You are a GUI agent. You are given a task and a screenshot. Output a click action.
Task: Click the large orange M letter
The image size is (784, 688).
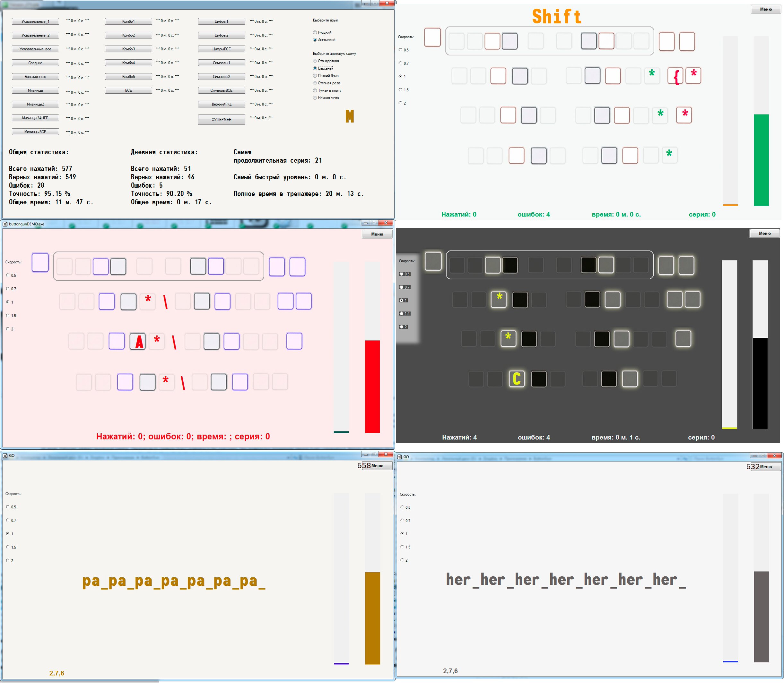point(349,116)
